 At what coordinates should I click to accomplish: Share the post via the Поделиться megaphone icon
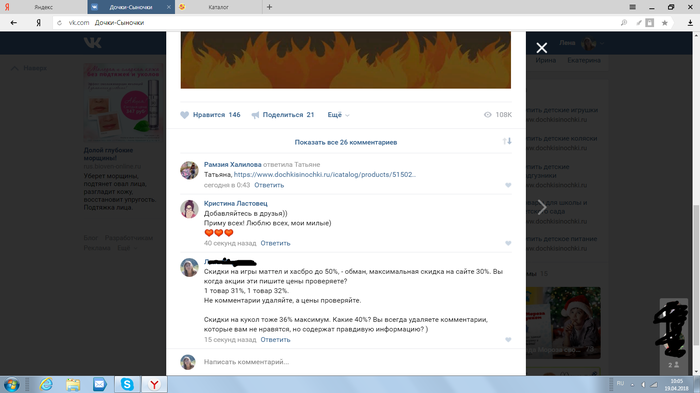(255, 115)
